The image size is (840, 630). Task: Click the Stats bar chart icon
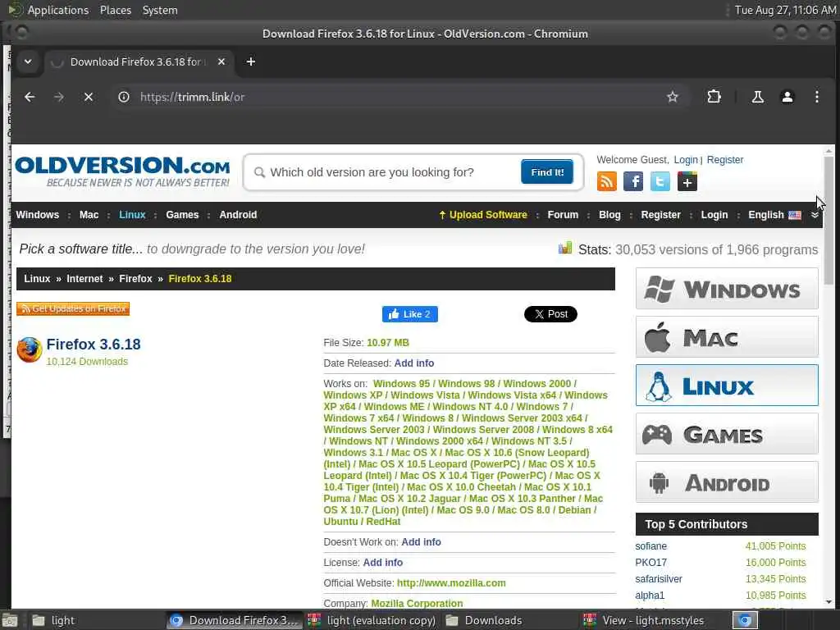click(564, 248)
